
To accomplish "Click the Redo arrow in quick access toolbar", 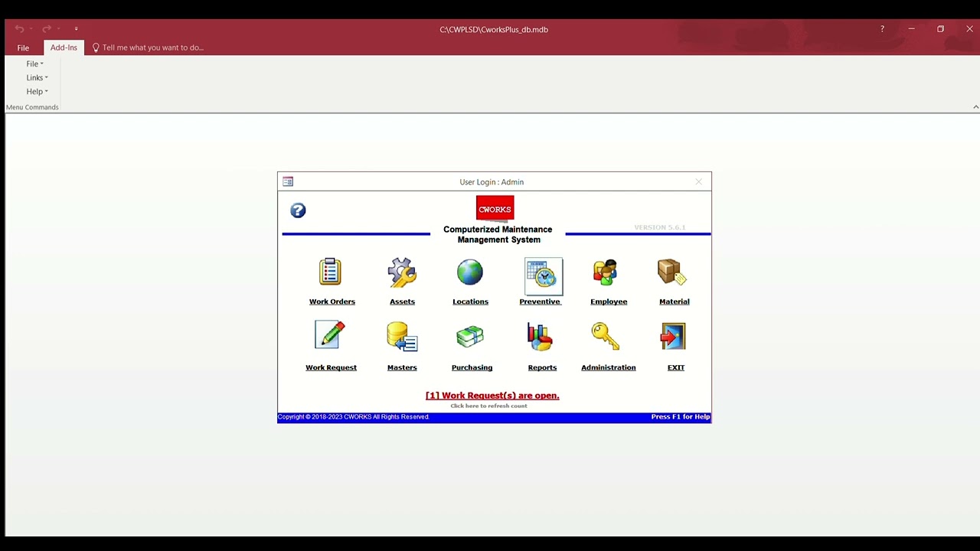I will pyautogui.click(x=47, y=29).
